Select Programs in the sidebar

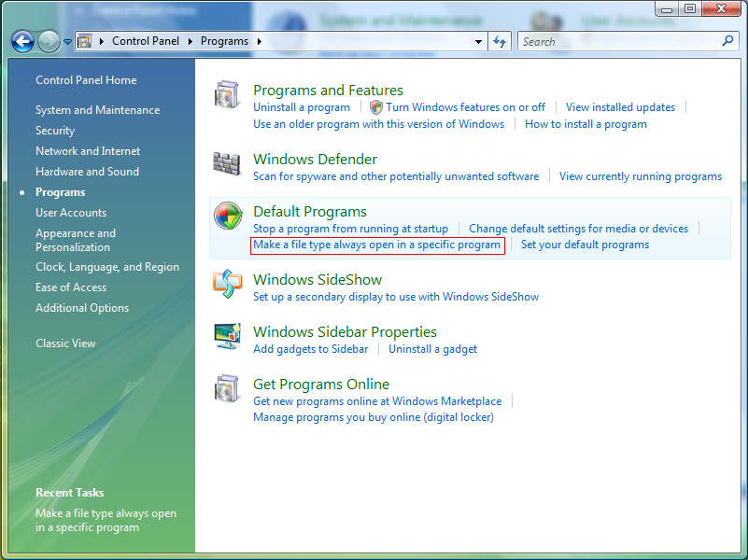pos(60,192)
